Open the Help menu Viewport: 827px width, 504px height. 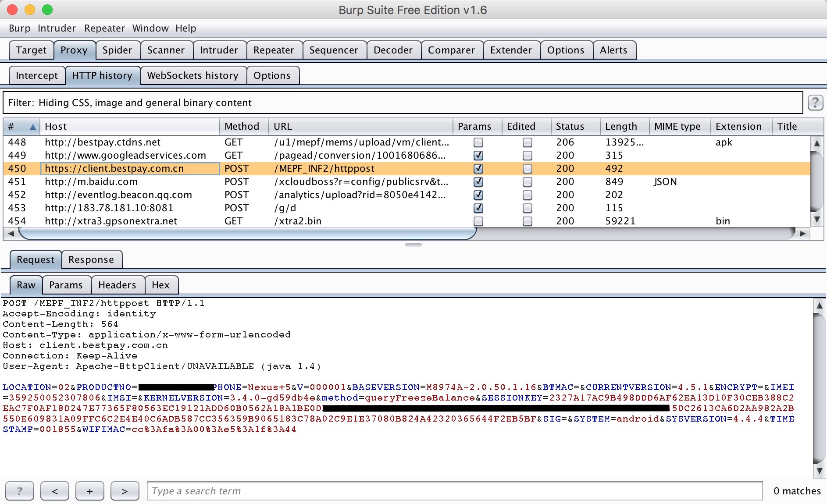click(186, 28)
